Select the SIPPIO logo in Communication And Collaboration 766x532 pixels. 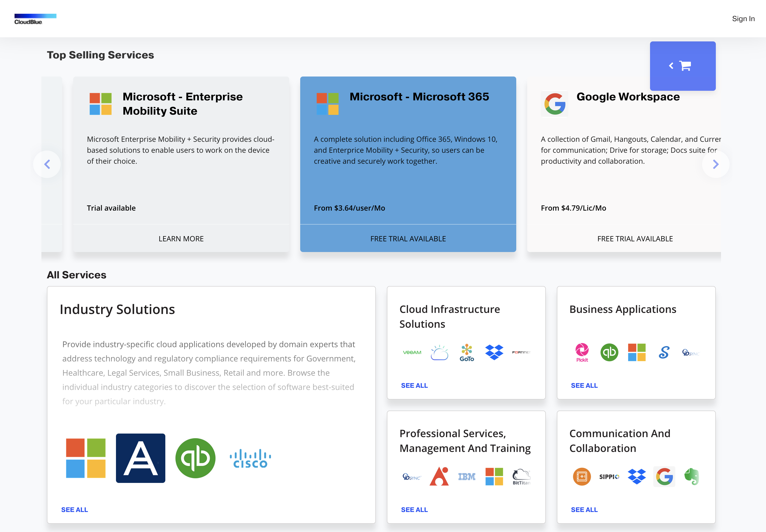click(609, 477)
